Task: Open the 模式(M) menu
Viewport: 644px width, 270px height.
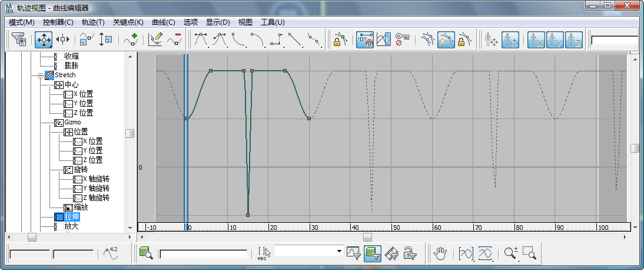Action: [22, 22]
